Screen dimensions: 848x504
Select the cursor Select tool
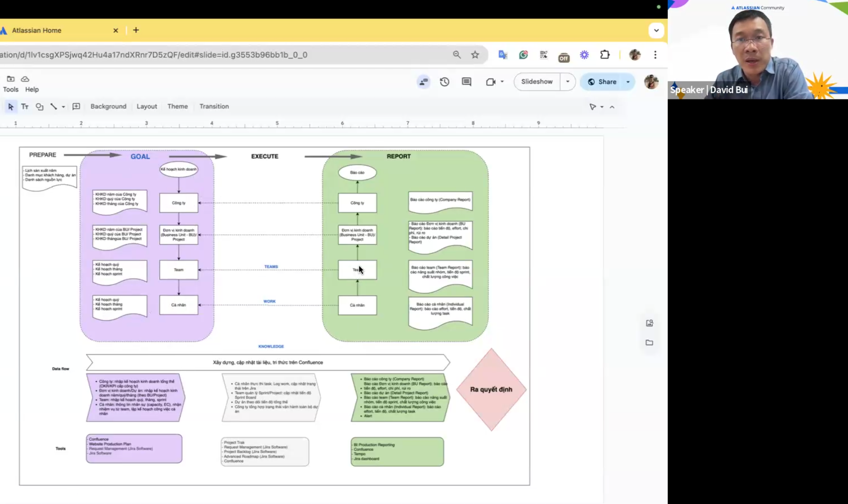click(11, 106)
